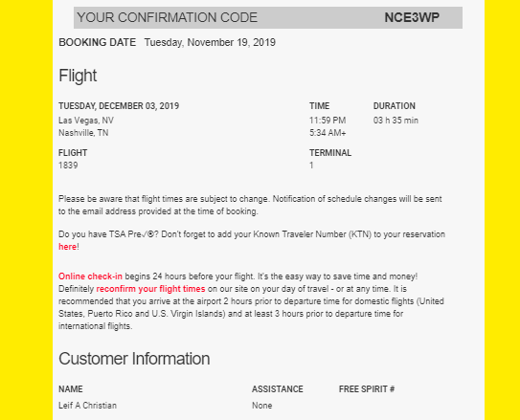The image size is (520, 420).
Task: Select the confirmation code NCE3WP
Action: point(412,17)
